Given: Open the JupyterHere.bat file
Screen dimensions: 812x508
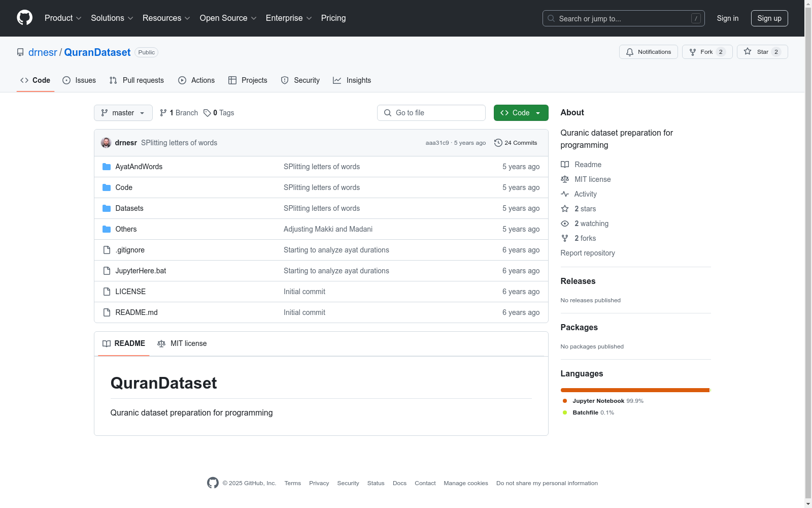Looking at the screenshot, I should (x=141, y=271).
